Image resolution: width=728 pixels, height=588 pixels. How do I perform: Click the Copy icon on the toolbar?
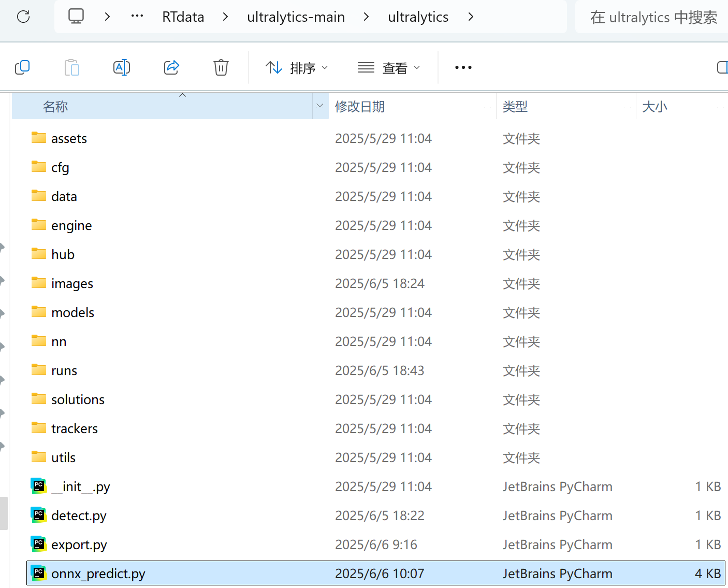pyautogui.click(x=22, y=67)
